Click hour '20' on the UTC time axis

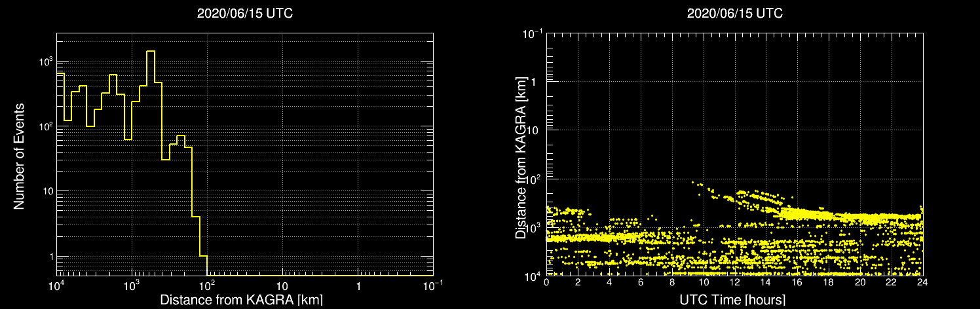(x=860, y=282)
